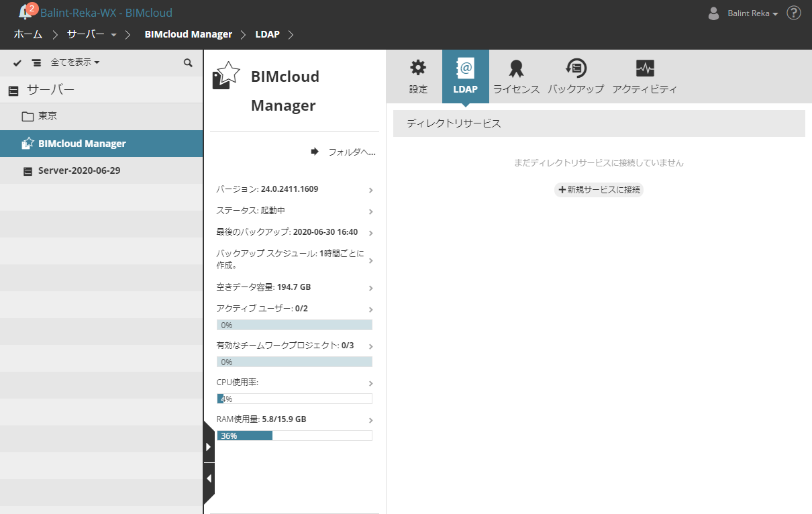Click the search magnifier in the sidebar
Viewport: 812px width, 514px height.
coord(188,62)
